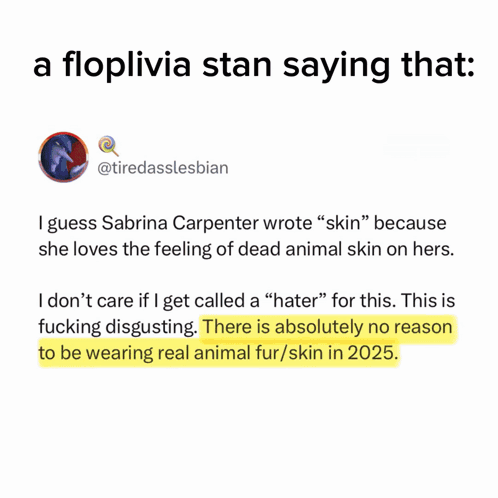Click the lollipop emoji display name
This screenshot has height=498, width=498.
[108, 146]
